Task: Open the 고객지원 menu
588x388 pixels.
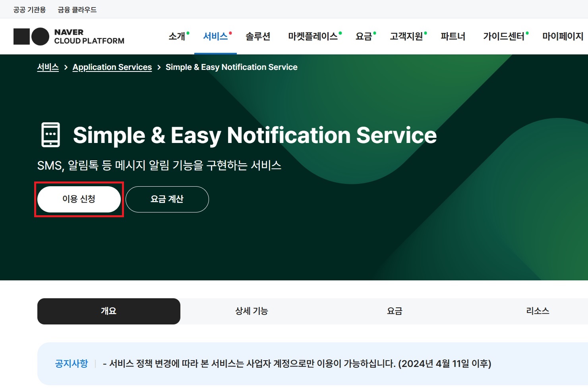Action: [406, 37]
